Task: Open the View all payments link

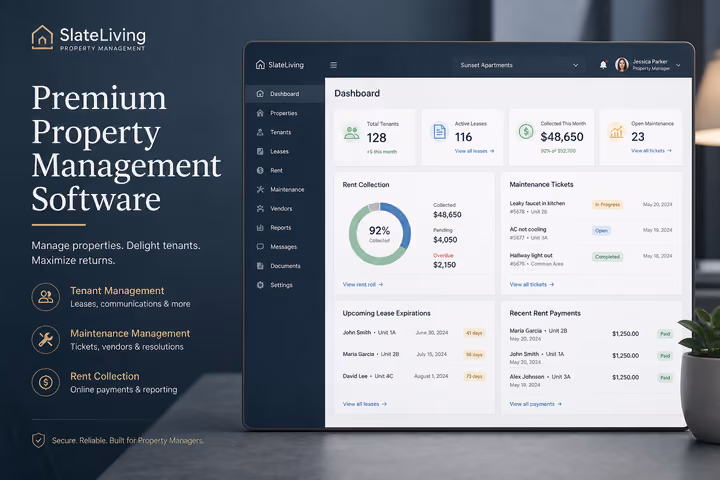Action: [535, 404]
